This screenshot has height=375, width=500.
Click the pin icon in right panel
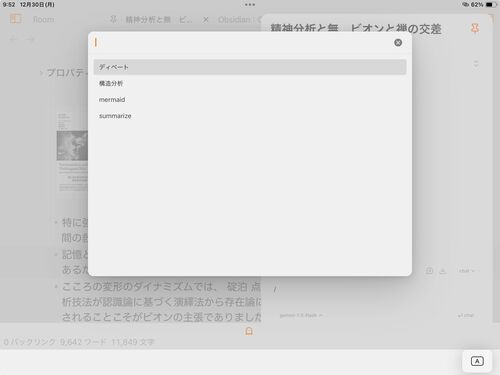(475, 28)
